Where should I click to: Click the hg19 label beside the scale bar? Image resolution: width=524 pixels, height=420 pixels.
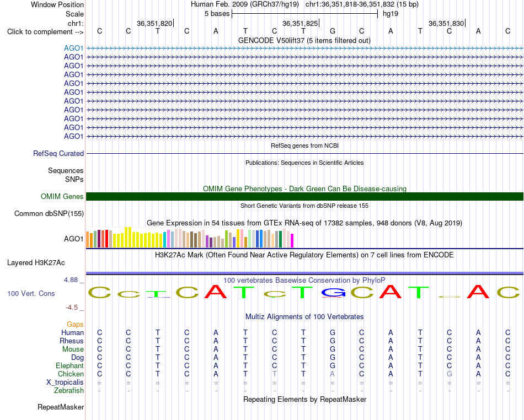391,14
